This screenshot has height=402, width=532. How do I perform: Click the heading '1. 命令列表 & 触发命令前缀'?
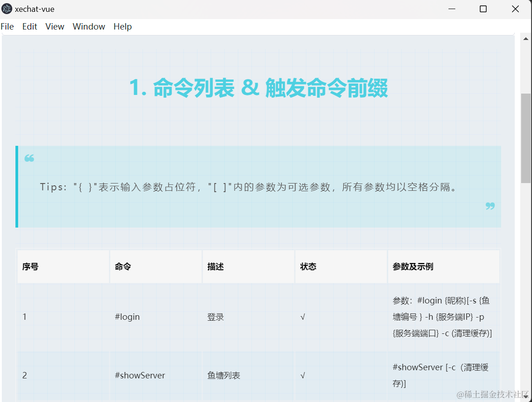click(259, 88)
